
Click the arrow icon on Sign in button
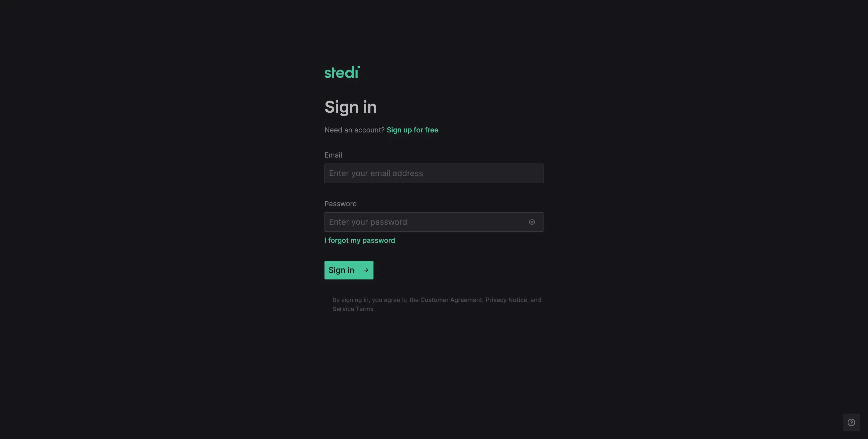(x=366, y=270)
